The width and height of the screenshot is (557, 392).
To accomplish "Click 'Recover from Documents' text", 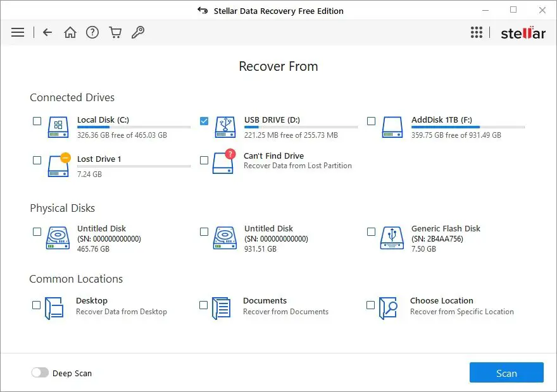I will 286,312.
